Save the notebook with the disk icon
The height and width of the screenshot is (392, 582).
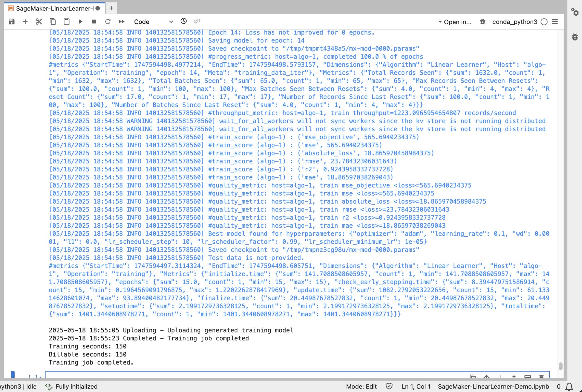click(12, 22)
